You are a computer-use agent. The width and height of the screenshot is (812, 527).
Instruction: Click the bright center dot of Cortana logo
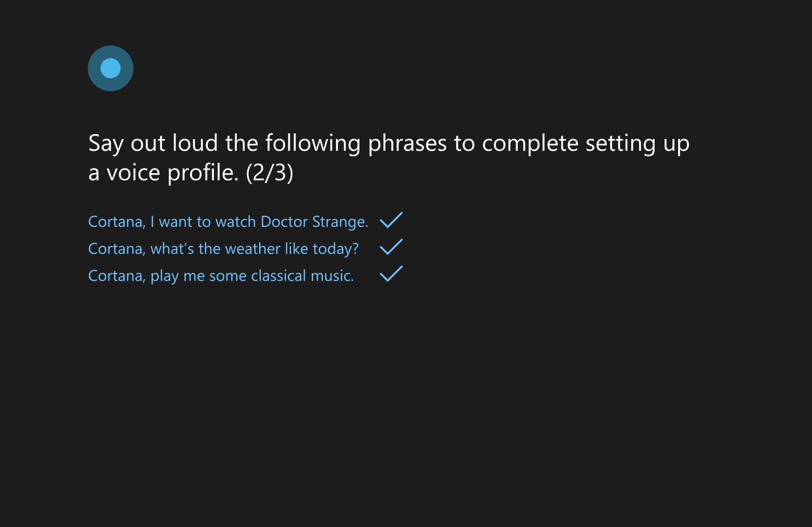point(111,68)
